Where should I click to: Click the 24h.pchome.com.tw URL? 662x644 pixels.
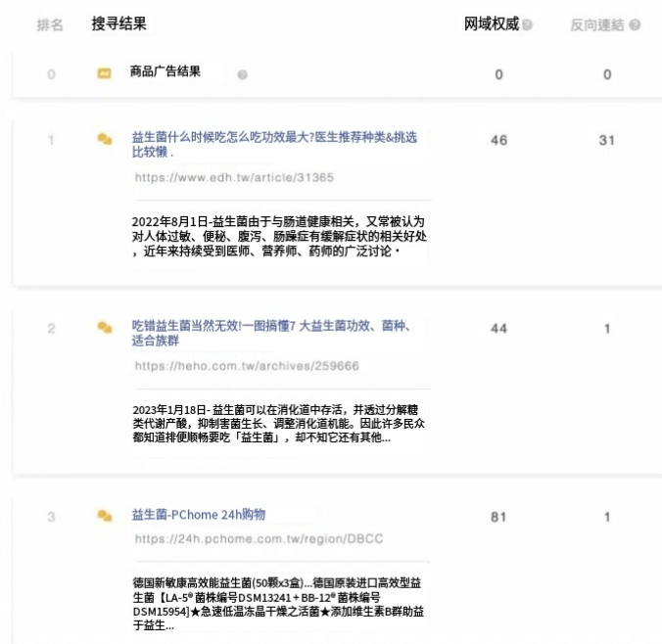[246, 539]
